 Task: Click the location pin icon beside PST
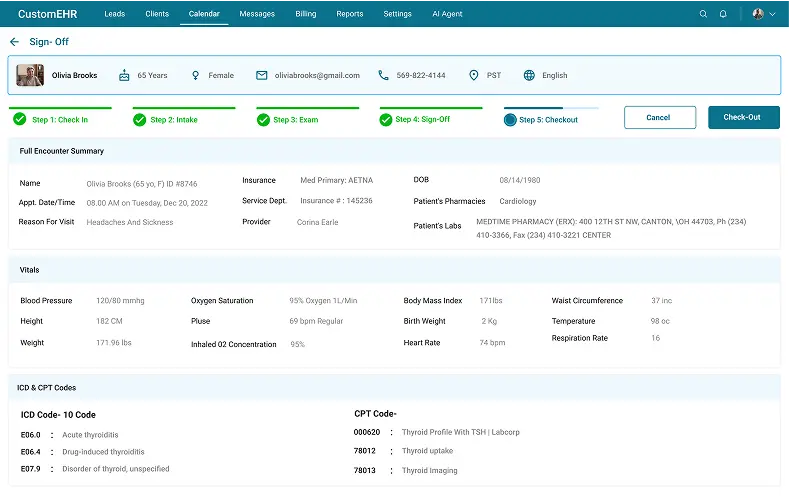point(473,75)
